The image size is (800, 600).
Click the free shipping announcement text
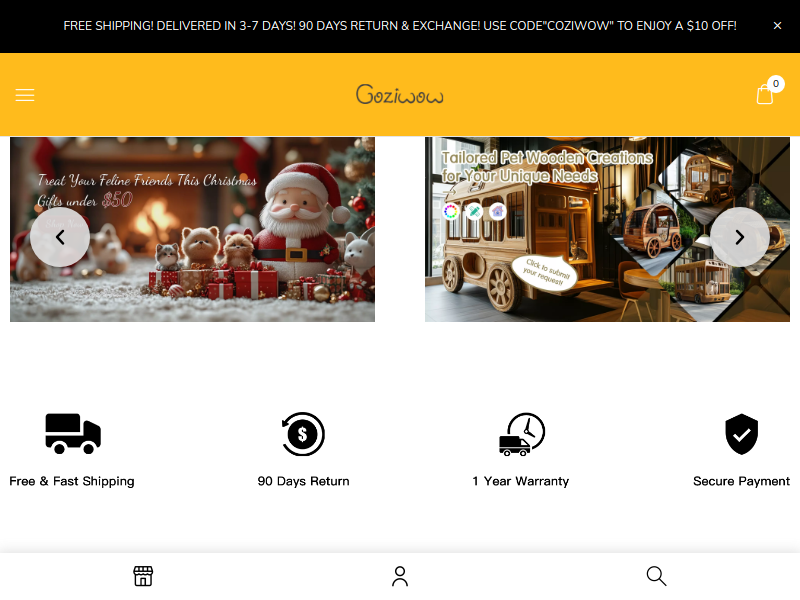pos(400,26)
